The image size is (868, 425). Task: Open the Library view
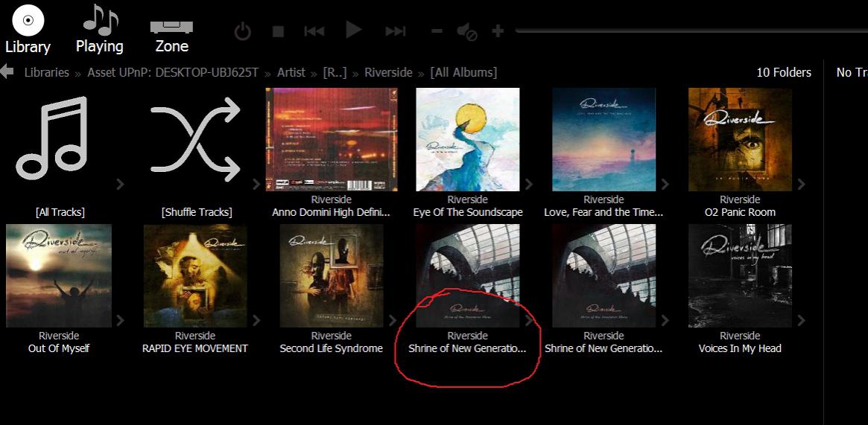pyautogui.click(x=28, y=31)
